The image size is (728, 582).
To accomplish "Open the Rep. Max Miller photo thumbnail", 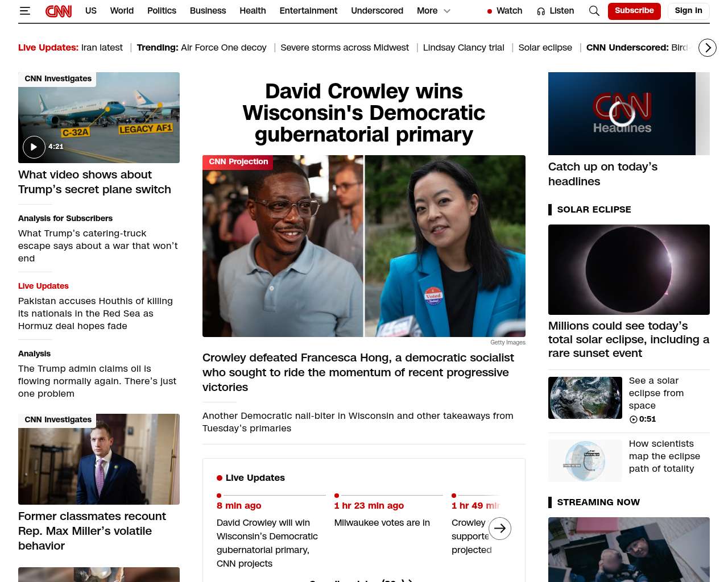I will click(x=99, y=459).
